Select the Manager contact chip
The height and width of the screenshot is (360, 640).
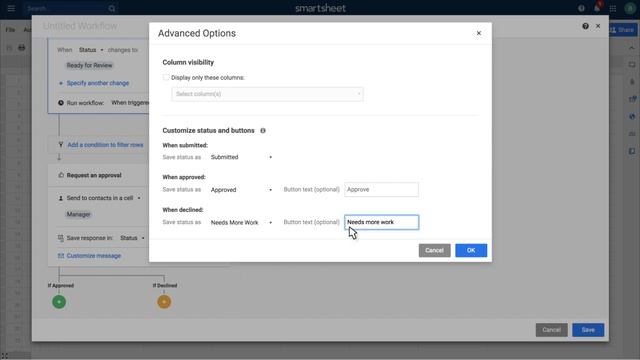click(x=78, y=214)
